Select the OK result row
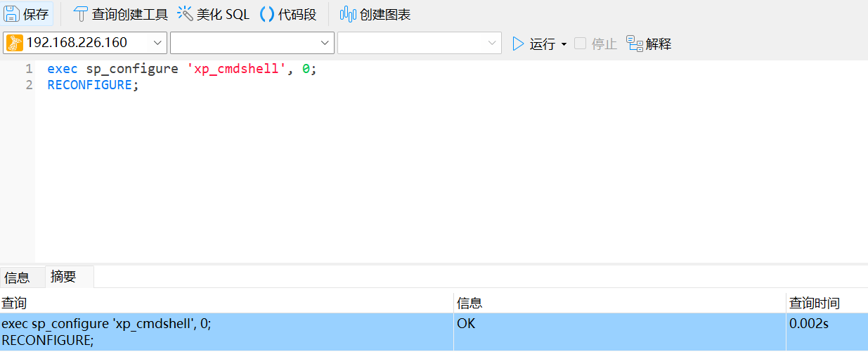Screen dimensions: 868x359 point(466,324)
